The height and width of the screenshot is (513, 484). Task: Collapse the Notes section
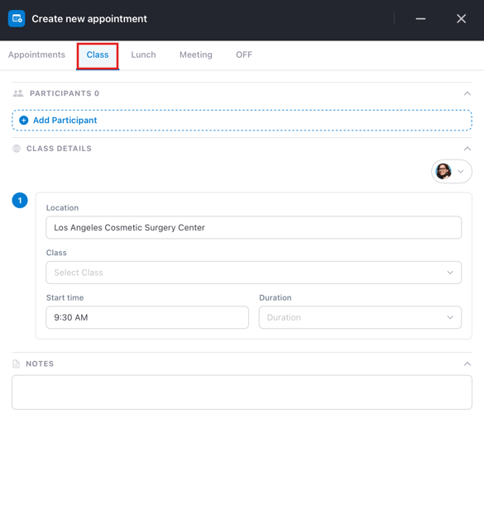pyautogui.click(x=467, y=364)
